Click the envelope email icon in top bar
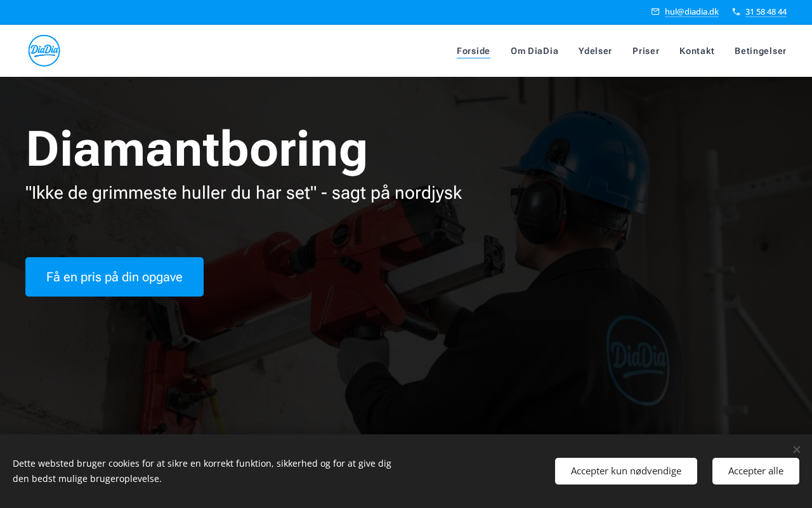The width and height of the screenshot is (812, 508). pos(655,11)
